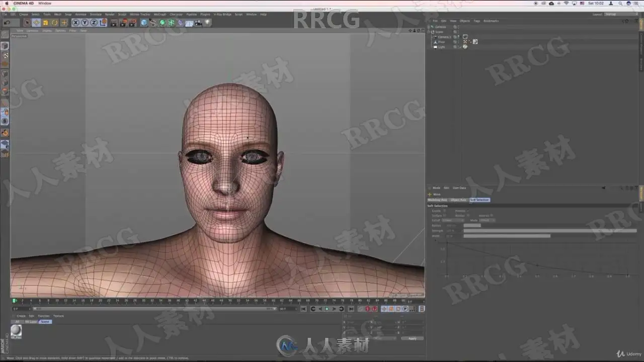
Task: Click the Render View clapperboard icon
Action: [114, 23]
